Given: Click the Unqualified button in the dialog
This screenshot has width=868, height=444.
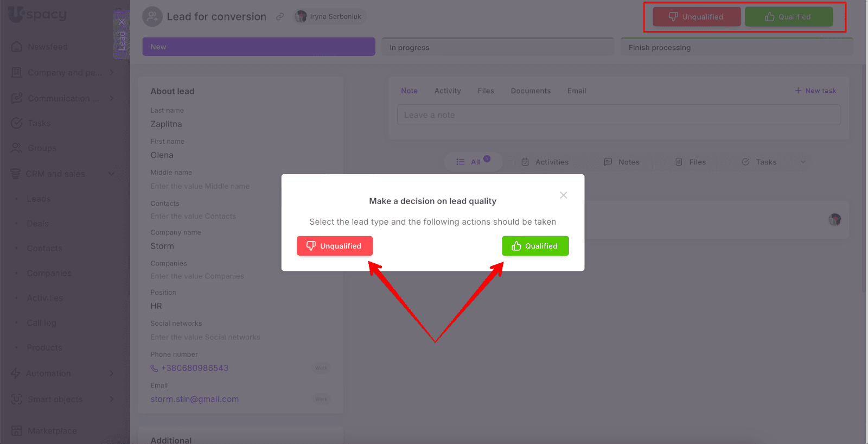Looking at the screenshot, I should point(335,246).
